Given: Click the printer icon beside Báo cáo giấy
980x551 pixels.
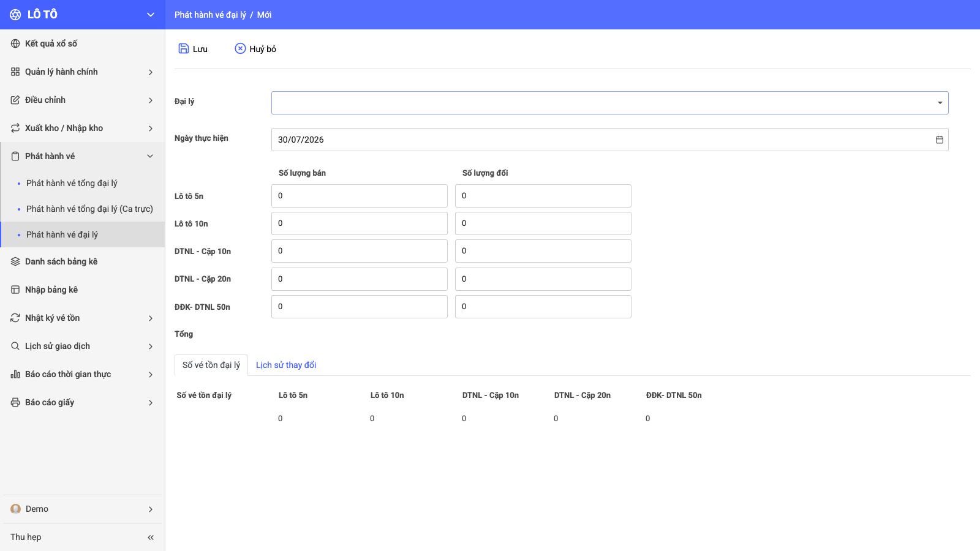Looking at the screenshot, I should (x=15, y=402).
